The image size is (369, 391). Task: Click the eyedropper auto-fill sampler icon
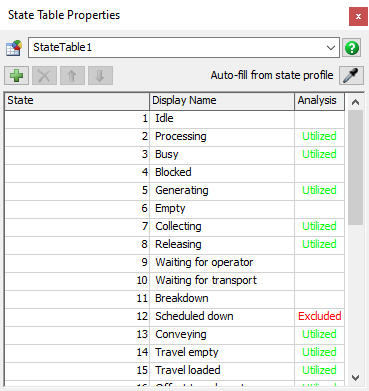(351, 75)
